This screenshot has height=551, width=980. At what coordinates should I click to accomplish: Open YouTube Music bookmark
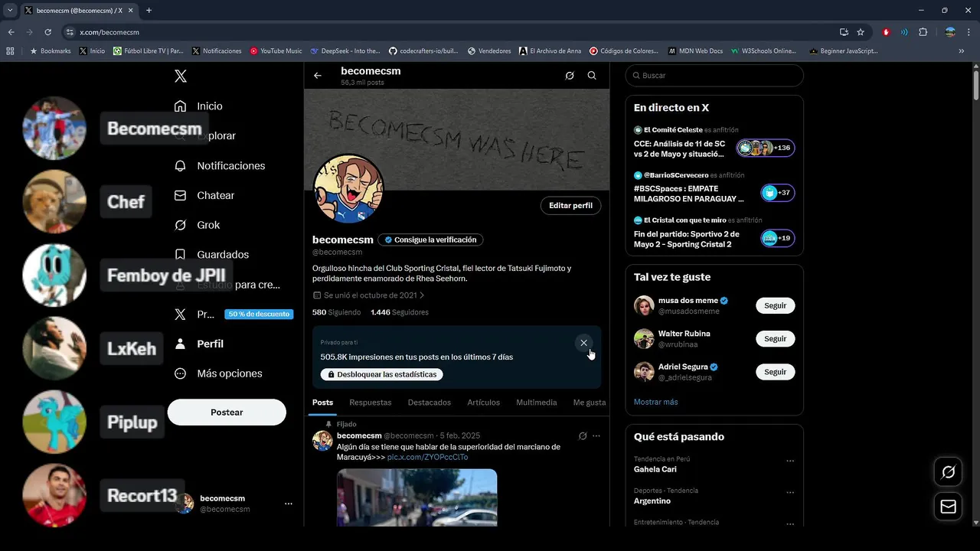coord(276,51)
